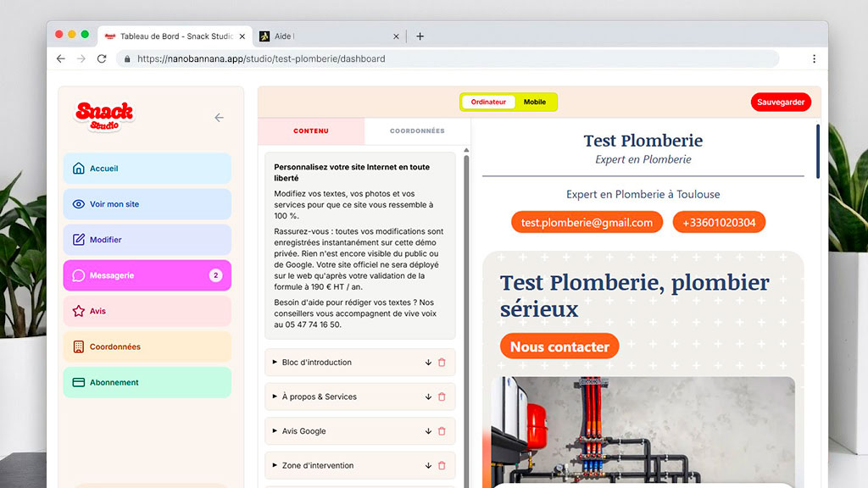This screenshot has width=868, height=488.
Task: Open the Voir mon site entry
Action: (147, 204)
